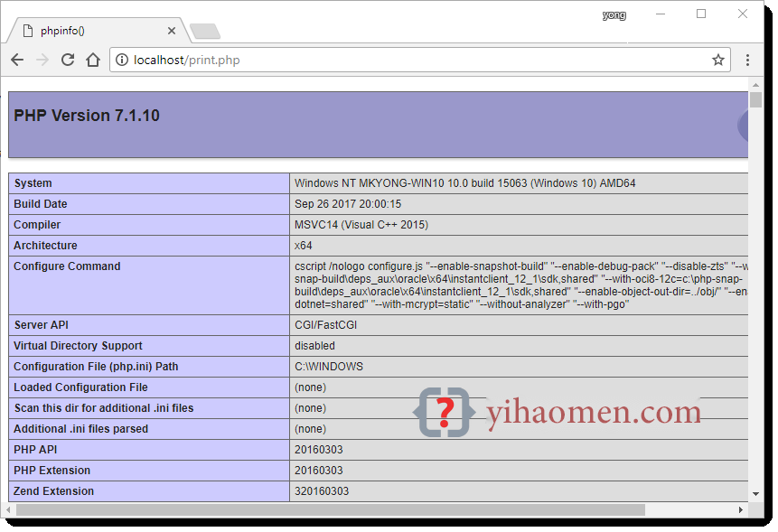The image size is (778, 532).
Task: Click the MSVC14 (Visual C++ 2015) value
Action: pyautogui.click(x=361, y=225)
